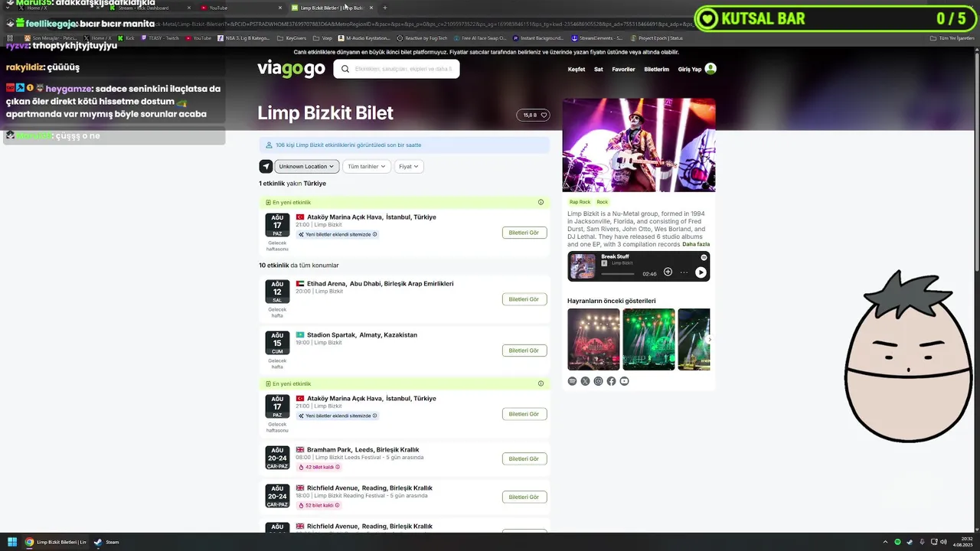Play Break Stuff in the Spotify widget

pos(701,272)
